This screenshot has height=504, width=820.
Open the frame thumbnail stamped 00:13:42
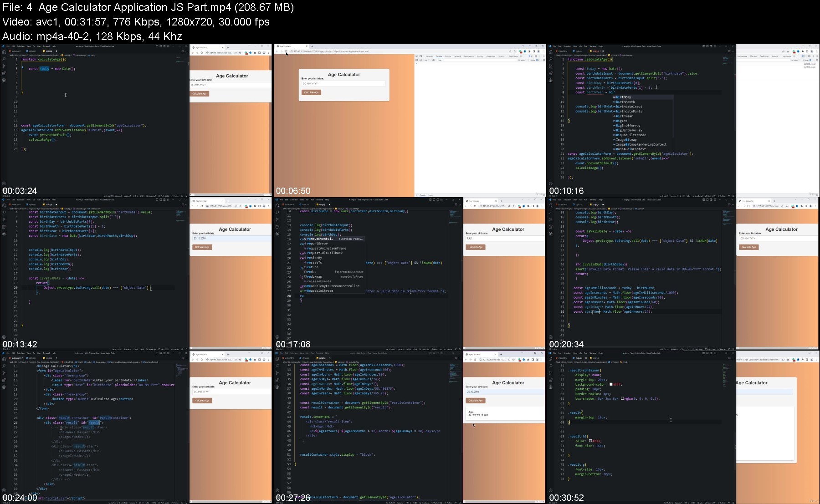click(136, 274)
